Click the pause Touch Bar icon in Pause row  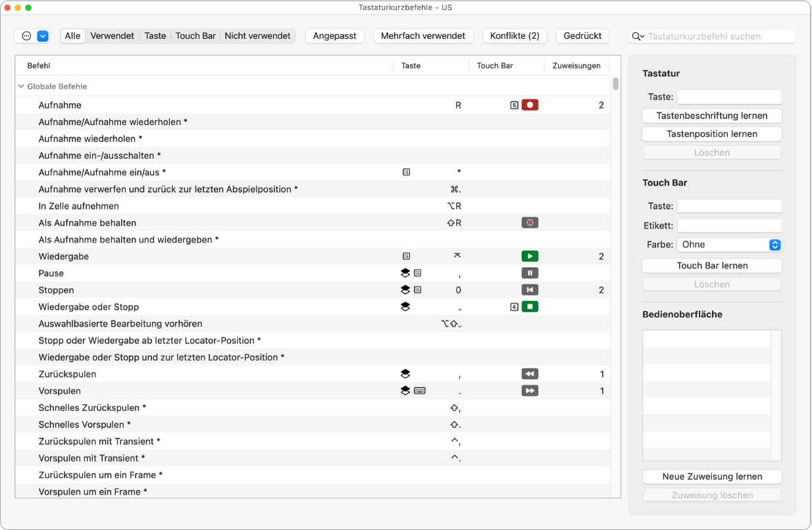pos(530,274)
